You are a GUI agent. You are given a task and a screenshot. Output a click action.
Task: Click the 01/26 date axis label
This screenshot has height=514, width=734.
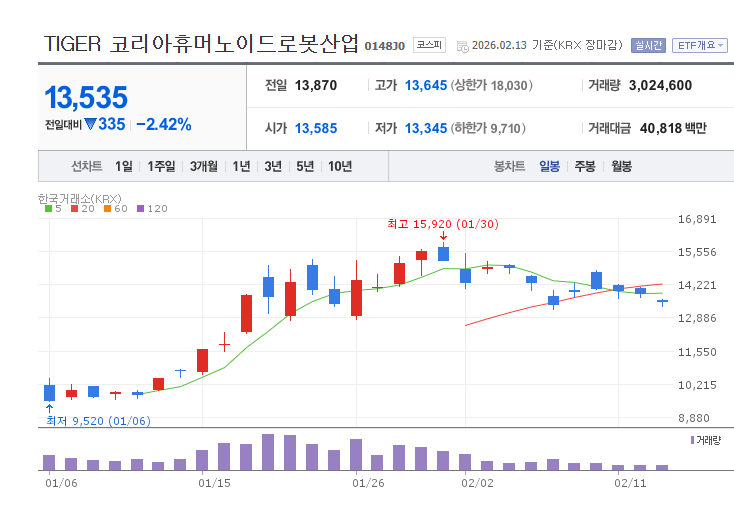(x=368, y=483)
